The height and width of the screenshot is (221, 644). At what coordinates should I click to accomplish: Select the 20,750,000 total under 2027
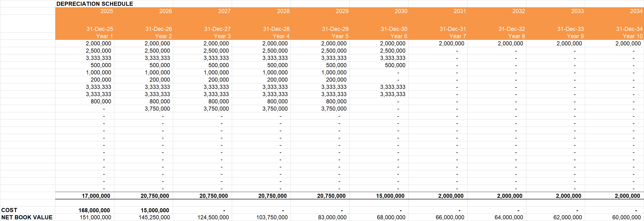coord(214,196)
